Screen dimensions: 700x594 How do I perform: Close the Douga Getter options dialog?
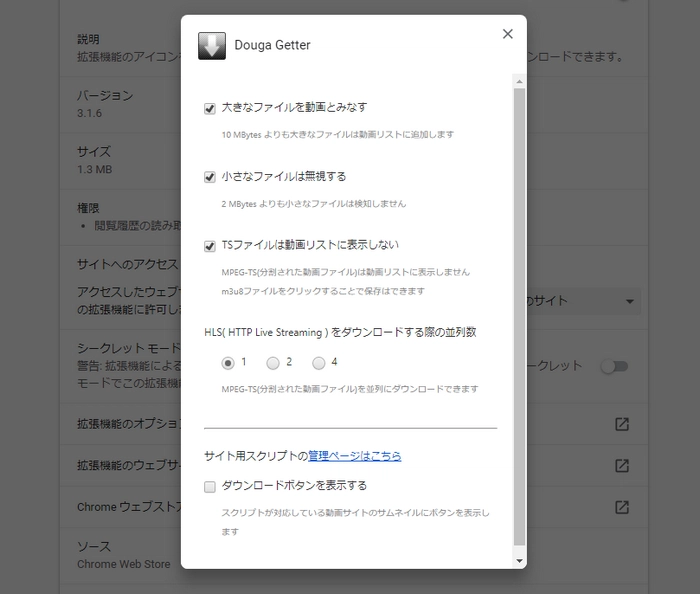click(507, 34)
